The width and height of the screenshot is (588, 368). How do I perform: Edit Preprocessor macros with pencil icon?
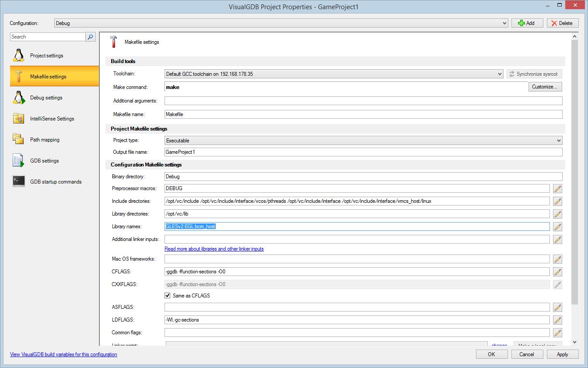click(557, 188)
